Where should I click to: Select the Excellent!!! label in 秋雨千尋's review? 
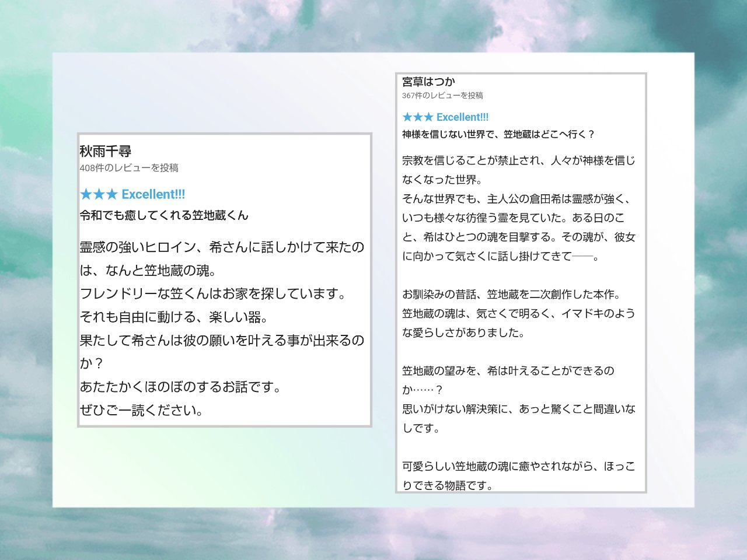click(x=153, y=195)
